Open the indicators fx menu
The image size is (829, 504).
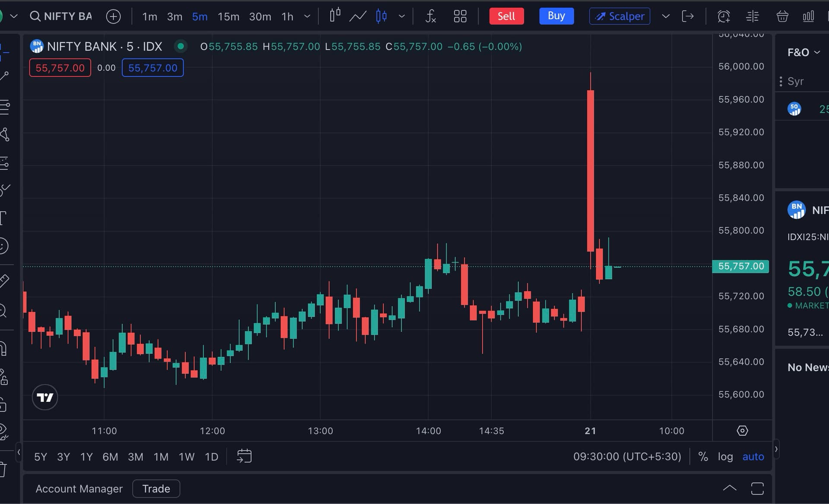pyautogui.click(x=430, y=16)
